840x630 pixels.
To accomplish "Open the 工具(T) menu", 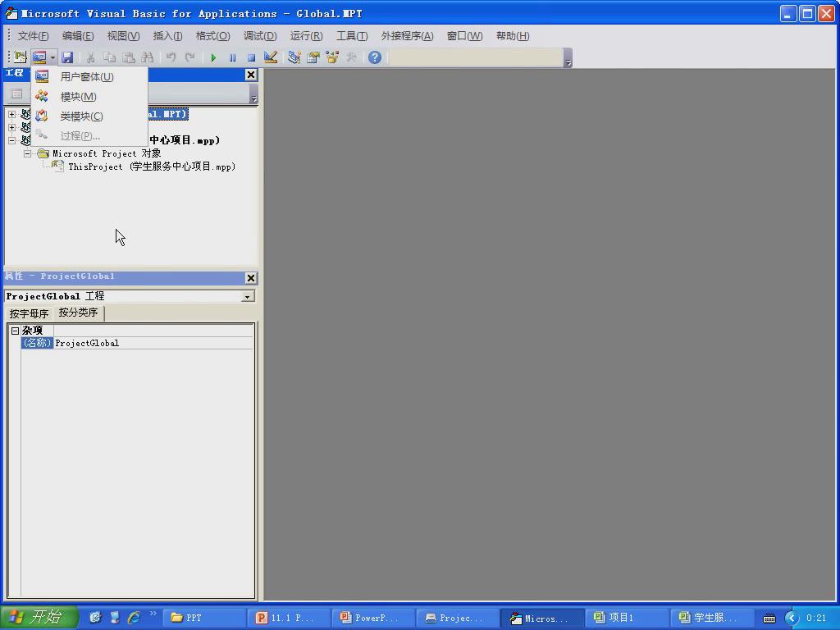I will (x=352, y=36).
